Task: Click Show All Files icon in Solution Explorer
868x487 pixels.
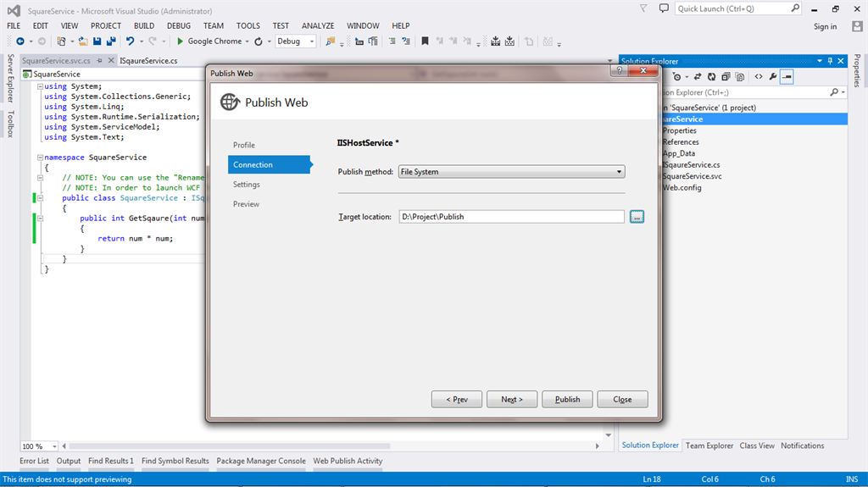Action: click(740, 77)
